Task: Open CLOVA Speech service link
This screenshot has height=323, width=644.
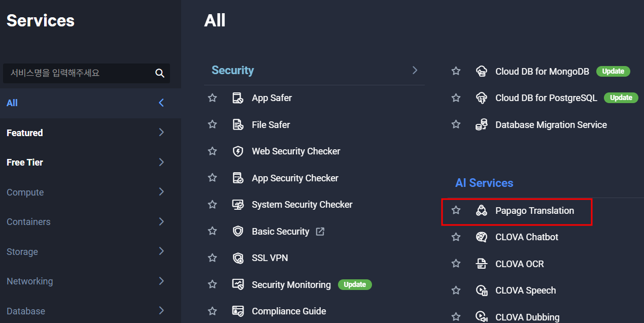Action: [x=525, y=290]
